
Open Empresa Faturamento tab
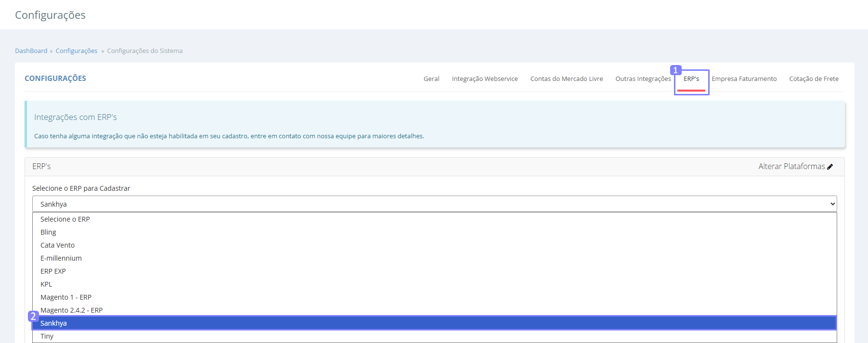pyautogui.click(x=744, y=79)
